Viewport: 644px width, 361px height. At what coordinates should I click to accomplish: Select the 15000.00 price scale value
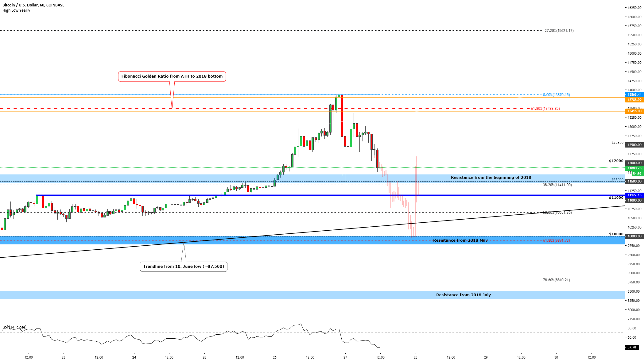click(634, 53)
